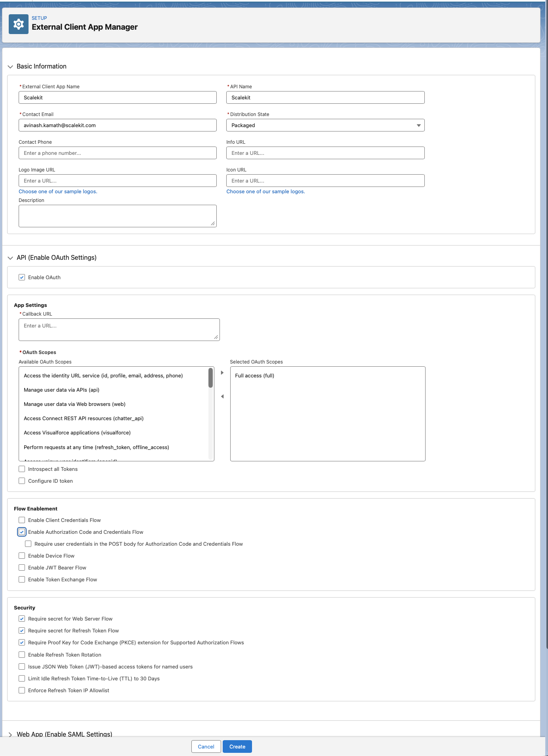Enable Token Exchange Flow checkbox

click(22, 579)
